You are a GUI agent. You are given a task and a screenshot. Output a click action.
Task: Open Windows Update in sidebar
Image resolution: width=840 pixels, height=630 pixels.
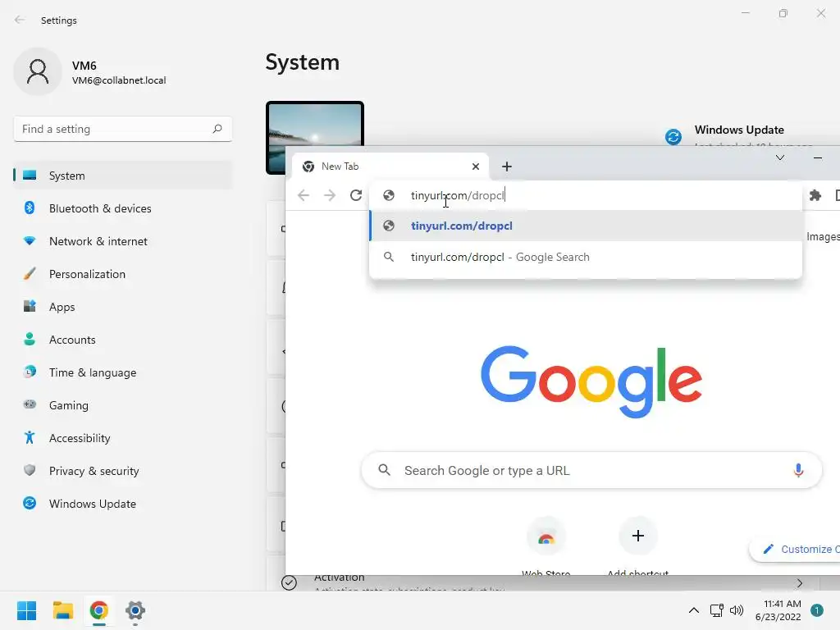123,504
